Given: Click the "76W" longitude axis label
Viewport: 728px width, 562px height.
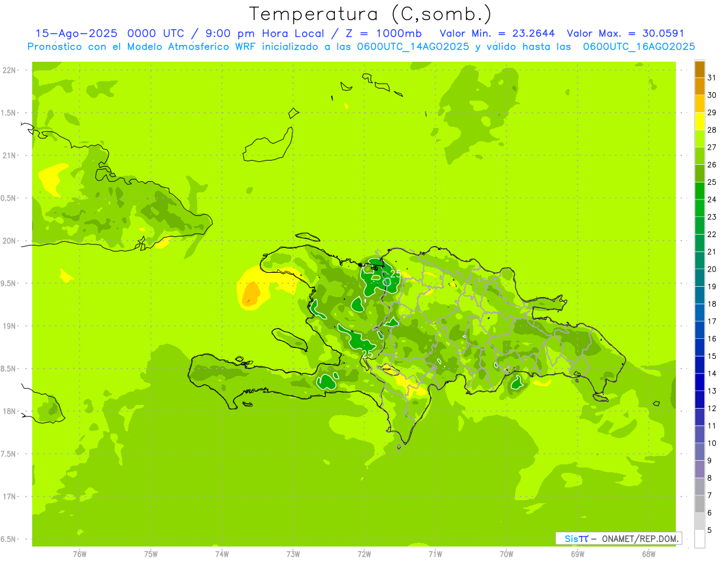Looking at the screenshot, I should (79, 554).
